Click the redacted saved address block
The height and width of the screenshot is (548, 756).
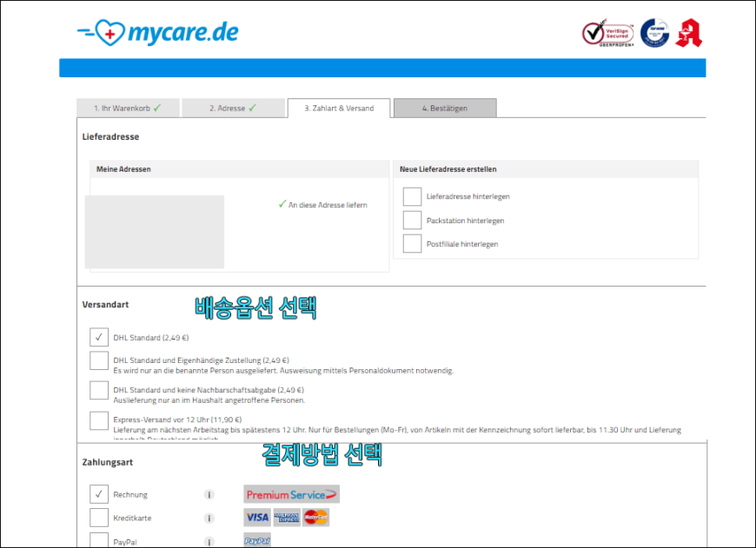pyautogui.click(x=155, y=232)
